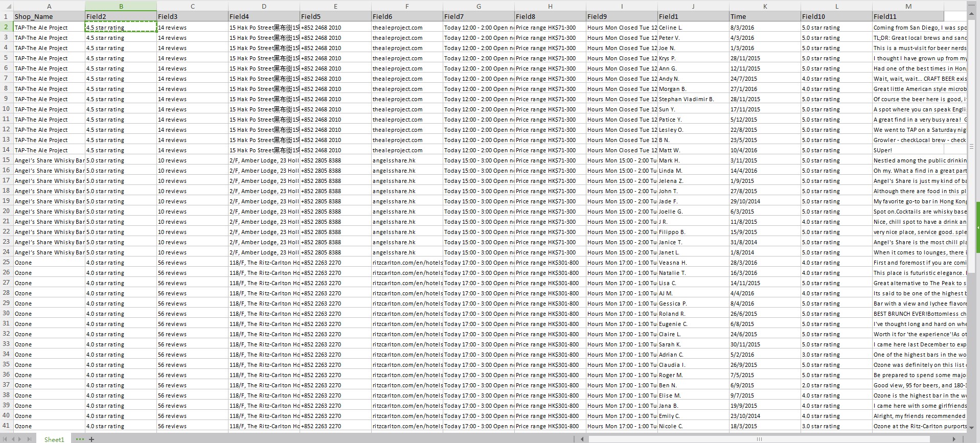The height and width of the screenshot is (443, 980).
Task: Select the cell containing Celine L.
Action: click(694, 28)
